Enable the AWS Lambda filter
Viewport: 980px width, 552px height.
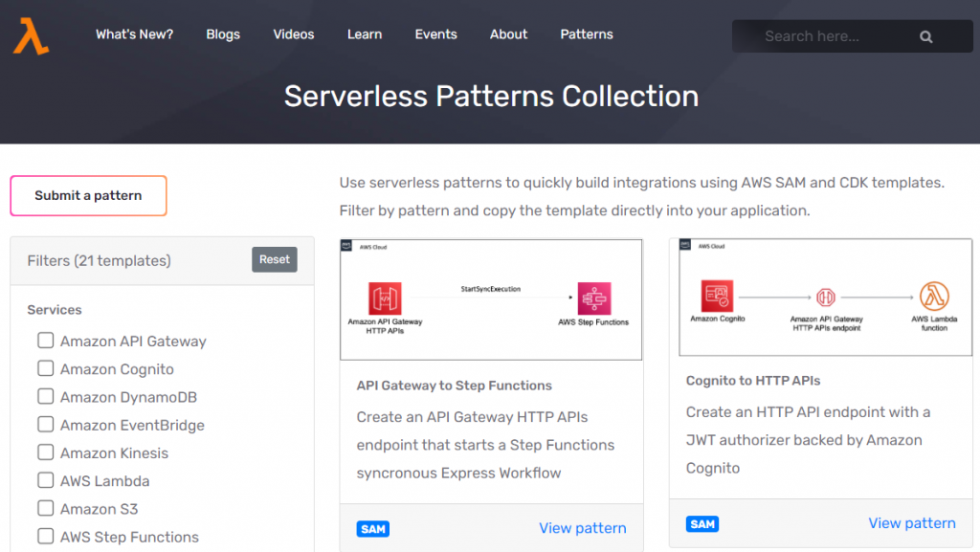[x=45, y=481]
